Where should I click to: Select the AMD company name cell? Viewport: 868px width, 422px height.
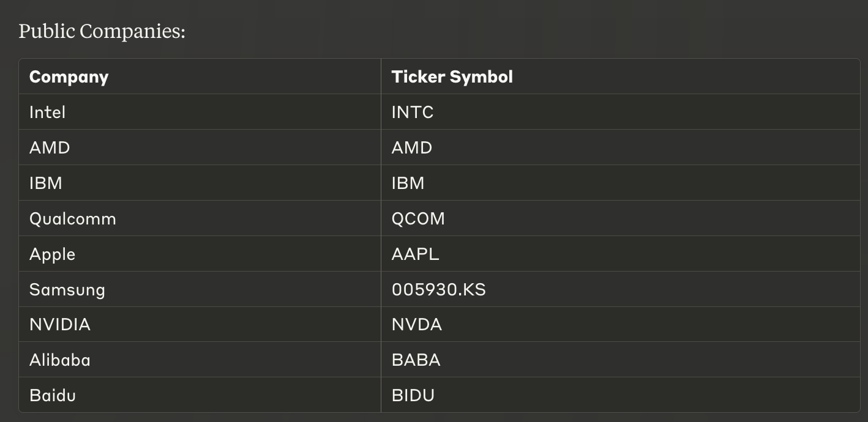click(200, 147)
